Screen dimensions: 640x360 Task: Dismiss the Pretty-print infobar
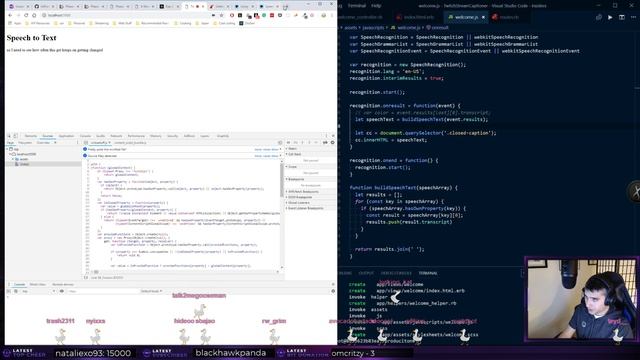click(x=280, y=149)
